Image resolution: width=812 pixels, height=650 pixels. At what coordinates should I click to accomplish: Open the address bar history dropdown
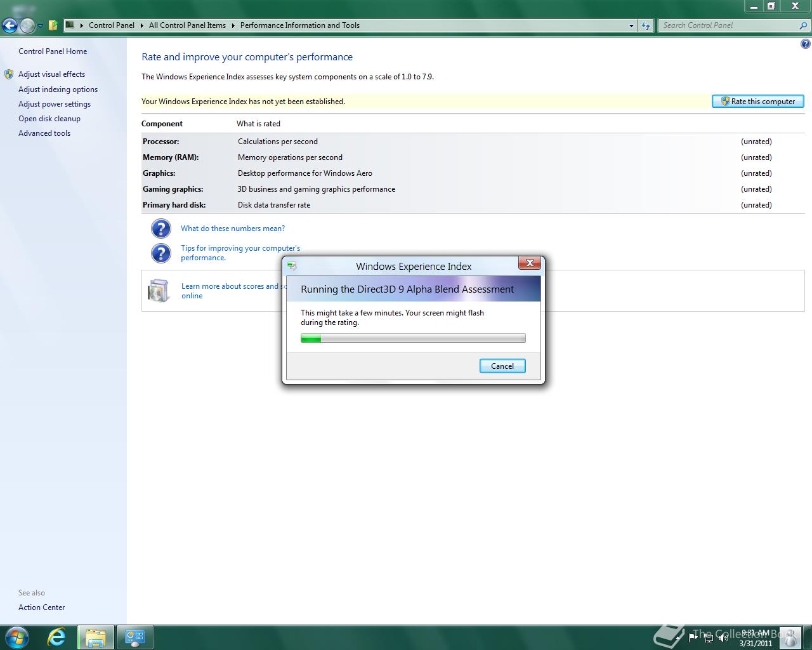(631, 25)
